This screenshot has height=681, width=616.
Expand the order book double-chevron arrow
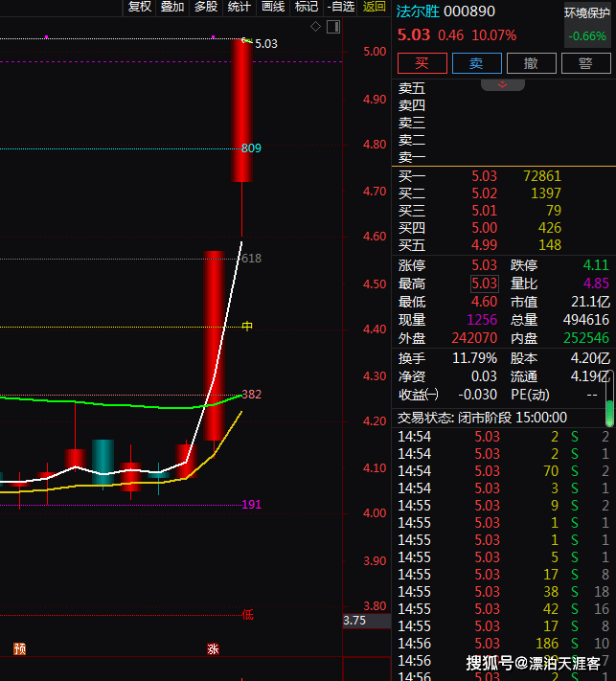(502, 84)
